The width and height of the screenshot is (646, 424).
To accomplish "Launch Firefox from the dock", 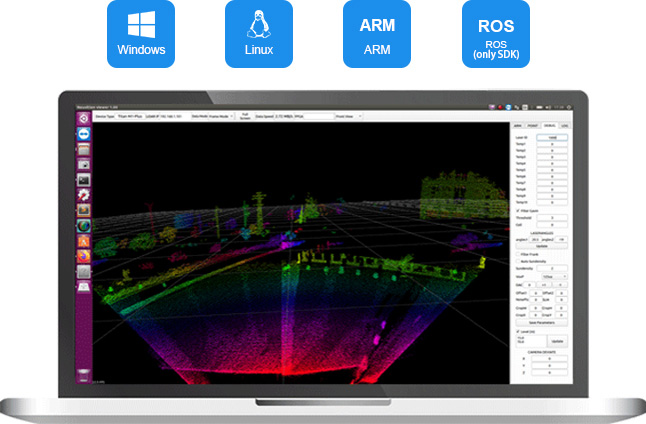I will point(84,256).
